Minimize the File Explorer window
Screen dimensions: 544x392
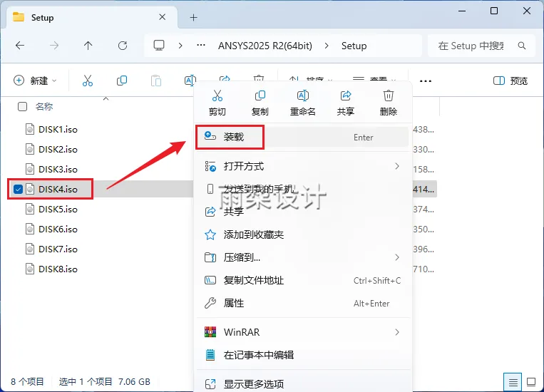click(x=462, y=11)
